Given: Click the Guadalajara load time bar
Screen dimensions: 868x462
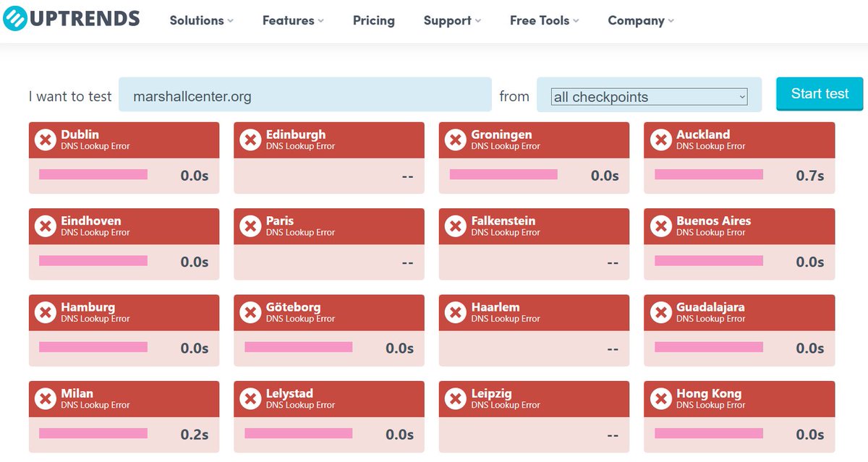Looking at the screenshot, I should pos(709,347).
